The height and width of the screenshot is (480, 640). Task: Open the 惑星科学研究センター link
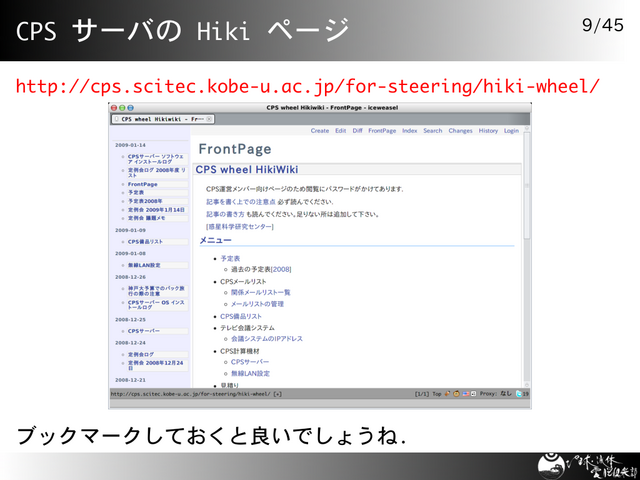239,227
